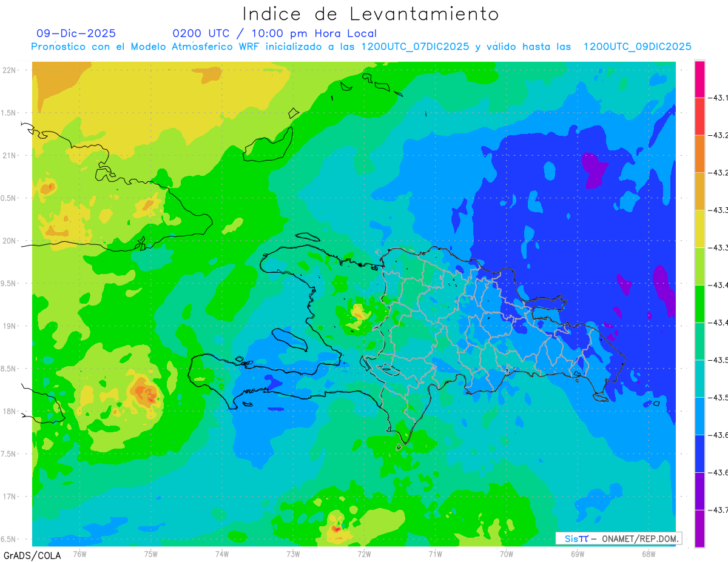728x562 pixels.
Task: Click the '9.5N' latitude label
Action: point(9,283)
